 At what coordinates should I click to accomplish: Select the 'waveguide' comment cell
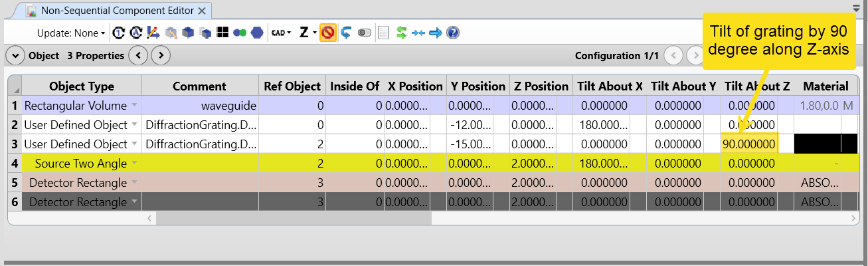pos(200,105)
